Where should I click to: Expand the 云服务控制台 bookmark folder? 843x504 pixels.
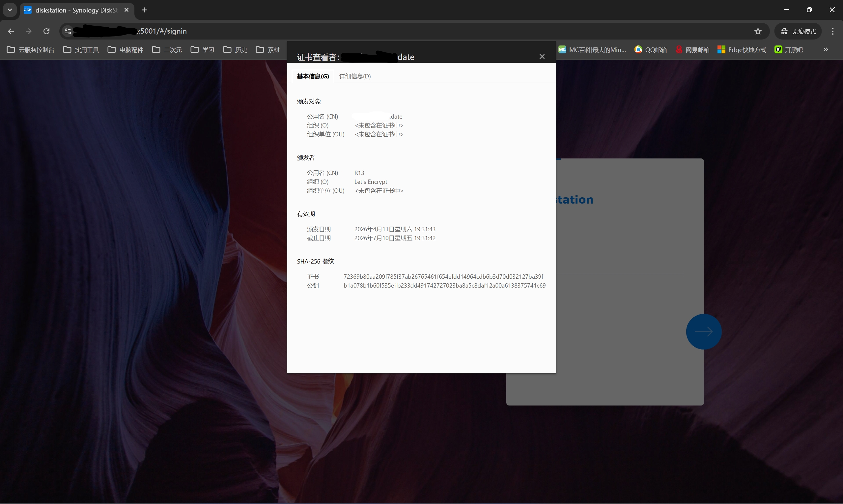pos(31,50)
